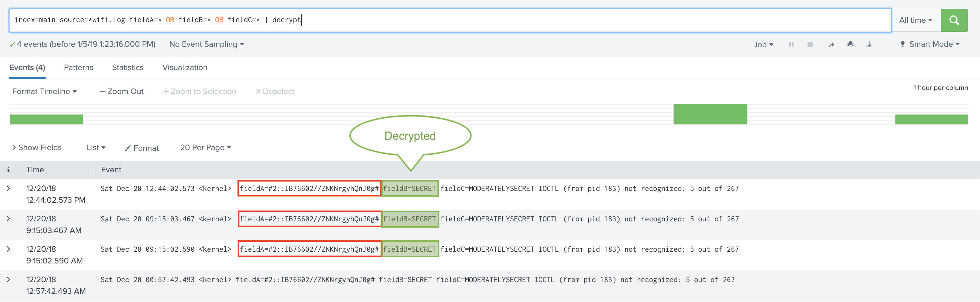Open the Format Timeline dropdown

click(x=44, y=91)
